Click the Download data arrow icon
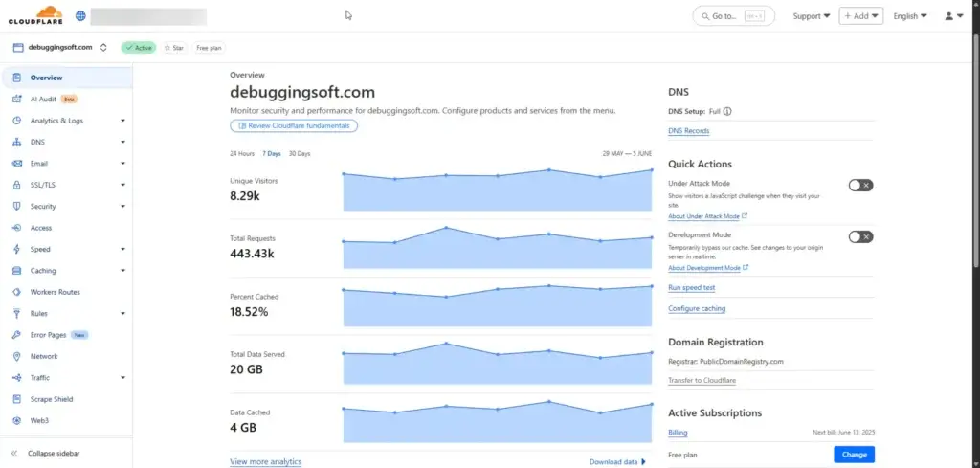This screenshot has height=468, width=980. 644,462
